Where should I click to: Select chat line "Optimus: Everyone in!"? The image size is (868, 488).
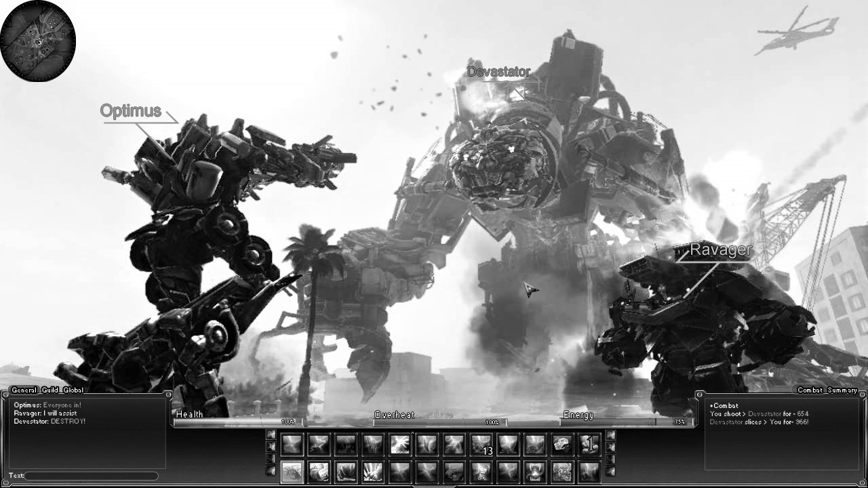point(47,405)
